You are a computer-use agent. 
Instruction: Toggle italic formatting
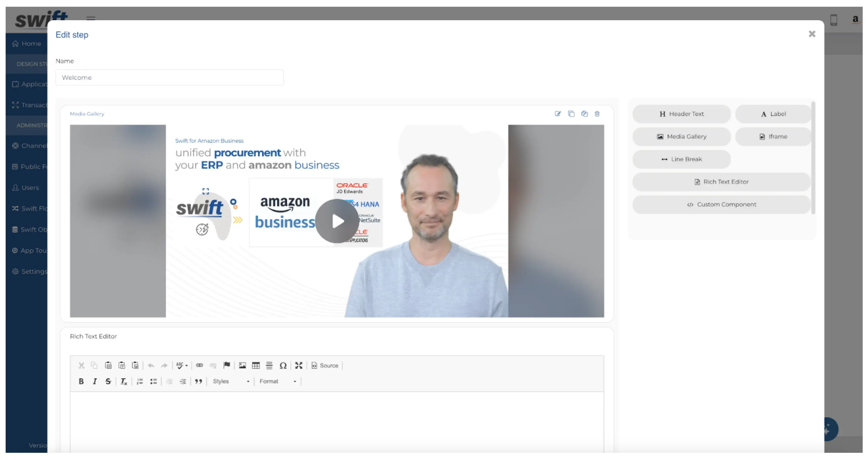tap(95, 381)
